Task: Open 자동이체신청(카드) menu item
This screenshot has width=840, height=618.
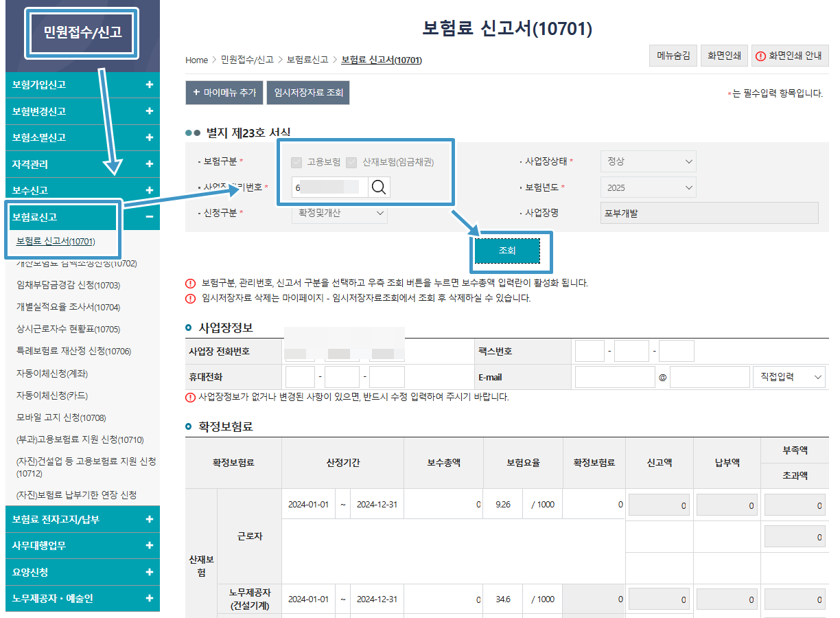Action: (x=52, y=396)
